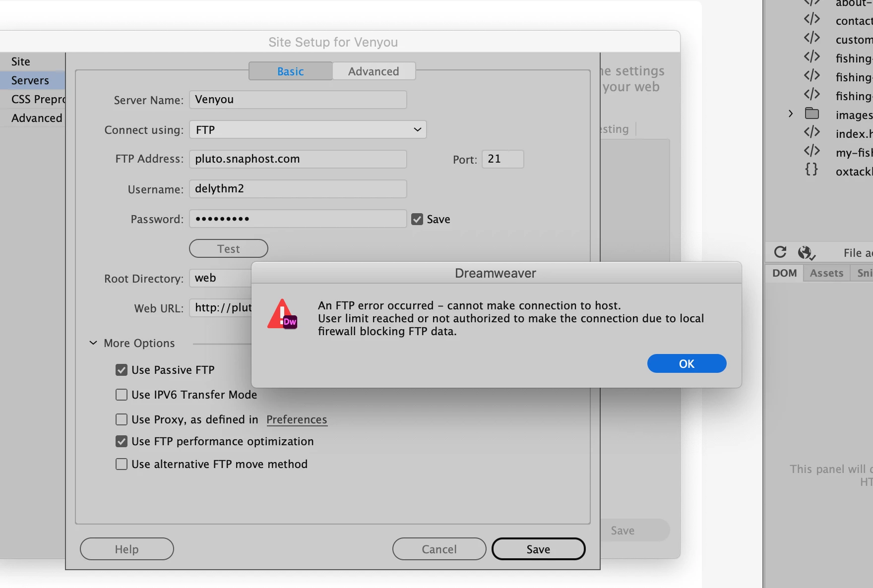The height and width of the screenshot is (588, 873).
Task: Click the refresh icon in Files panel
Action: [780, 252]
